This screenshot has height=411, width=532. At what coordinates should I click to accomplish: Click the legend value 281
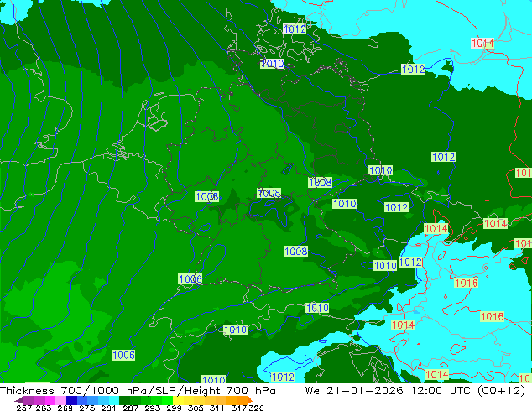(108, 408)
